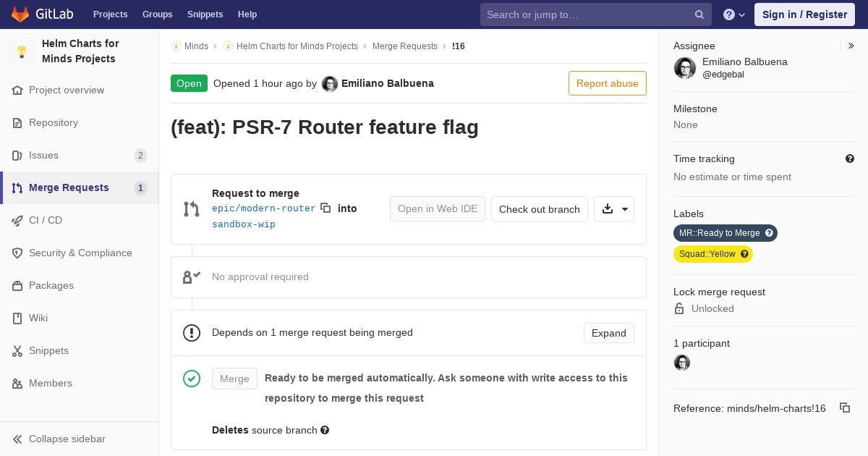Go to the Merge Requests breadcrumb
This screenshot has height=456, width=868.
[405, 46]
